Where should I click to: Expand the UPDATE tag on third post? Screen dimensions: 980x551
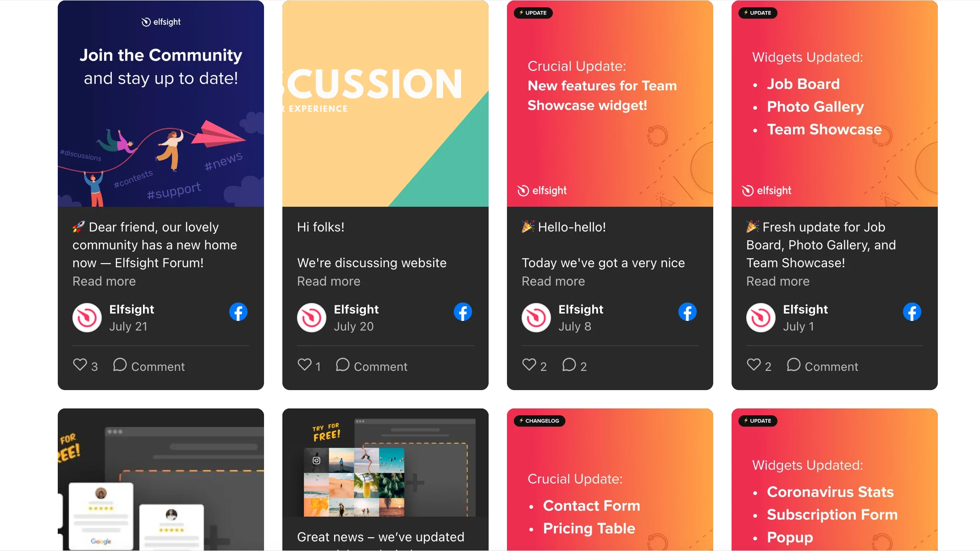(533, 12)
